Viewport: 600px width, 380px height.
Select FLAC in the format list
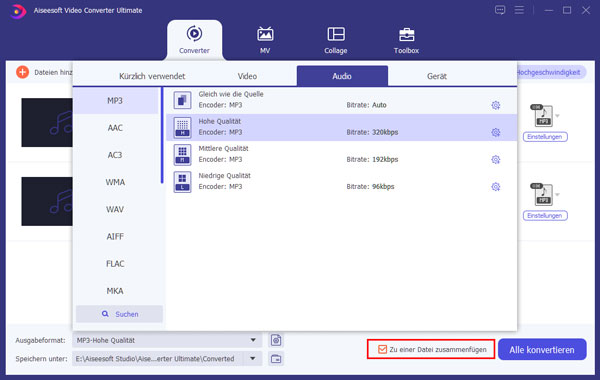click(115, 264)
